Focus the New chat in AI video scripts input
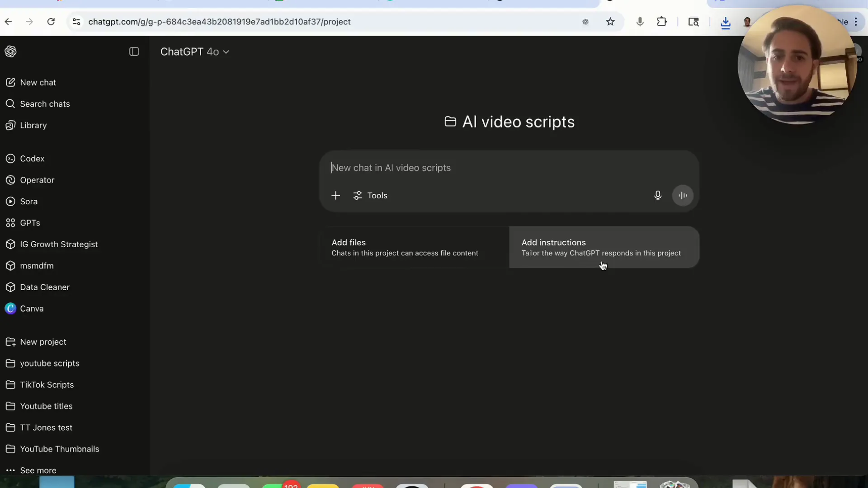This screenshot has height=488, width=868. [x=509, y=168]
